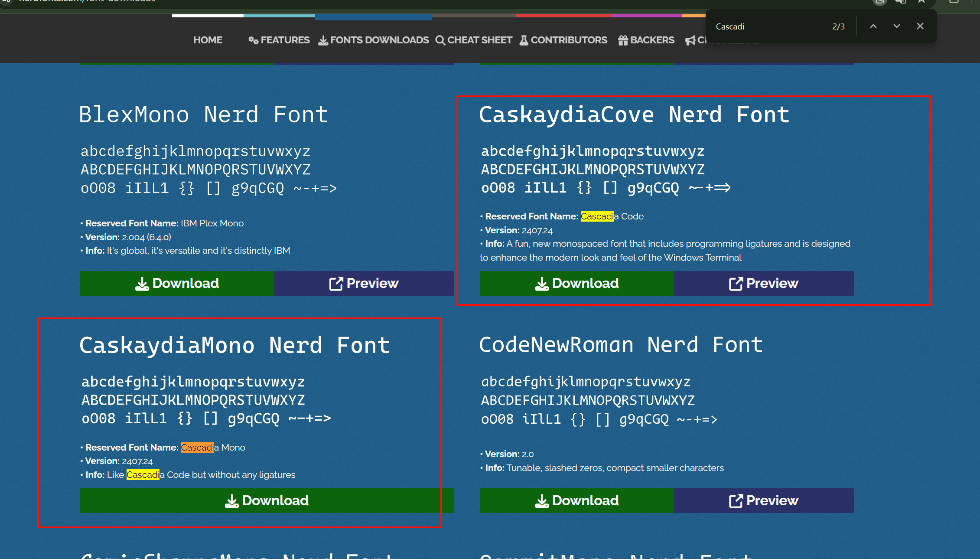Download the CaskaydiaCove Nerd Font
This screenshot has height=559, width=980.
[x=577, y=284]
